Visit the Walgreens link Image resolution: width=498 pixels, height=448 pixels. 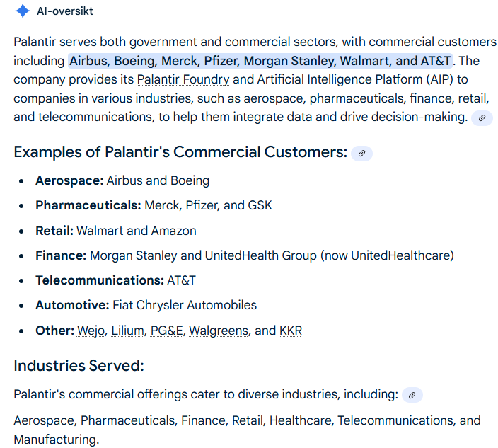click(219, 331)
